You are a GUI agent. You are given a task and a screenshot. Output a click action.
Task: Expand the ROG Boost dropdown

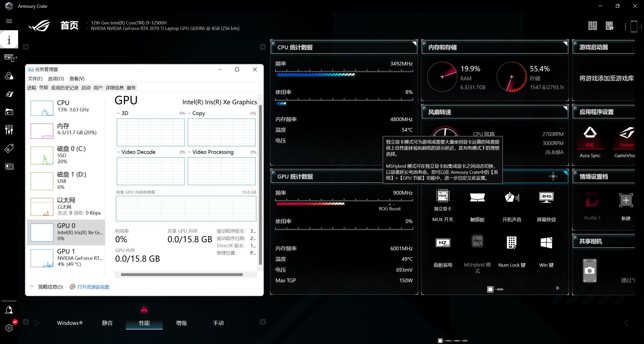390,205
